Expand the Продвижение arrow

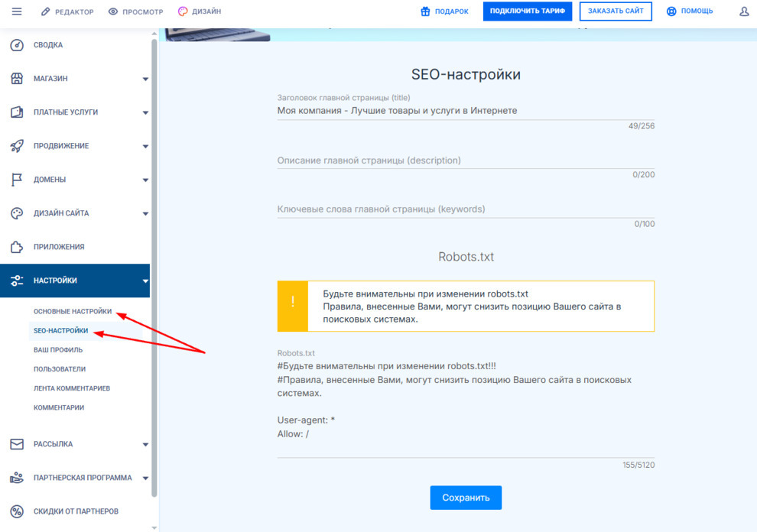click(145, 146)
